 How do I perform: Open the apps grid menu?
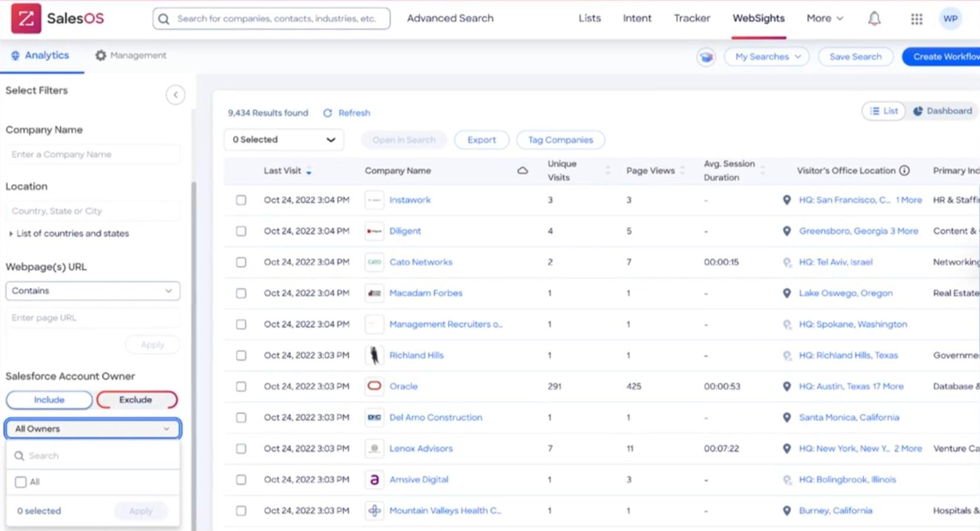pos(916,19)
